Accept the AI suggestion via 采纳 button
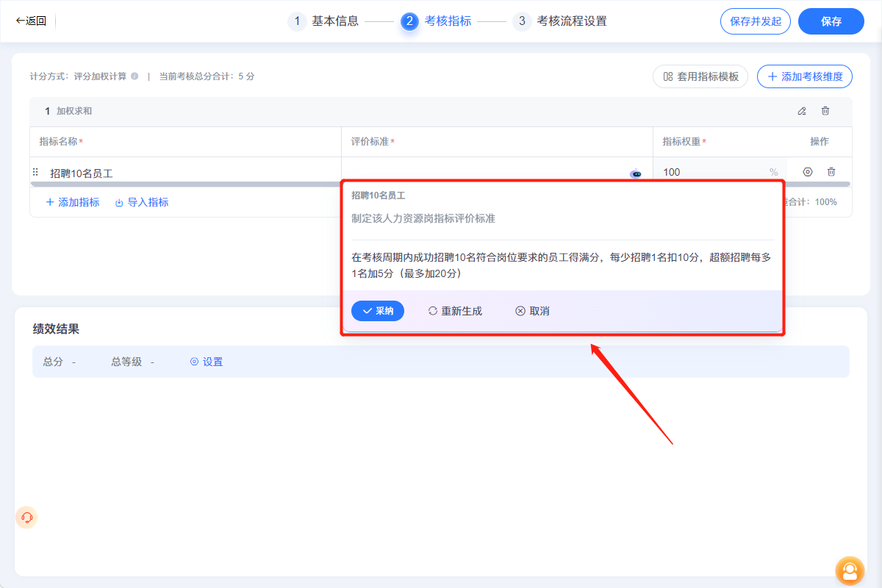 click(x=377, y=311)
